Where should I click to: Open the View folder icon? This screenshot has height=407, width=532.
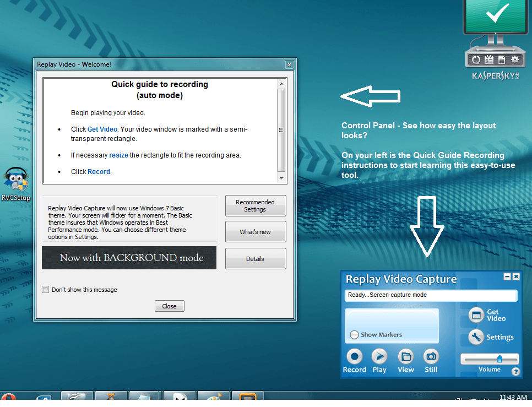(406, 356)
